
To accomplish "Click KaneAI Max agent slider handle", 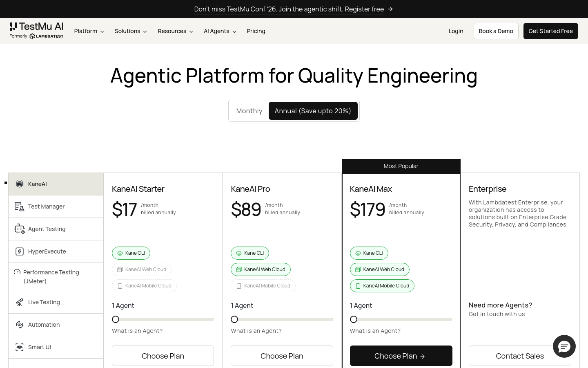I will pos(354,319).
